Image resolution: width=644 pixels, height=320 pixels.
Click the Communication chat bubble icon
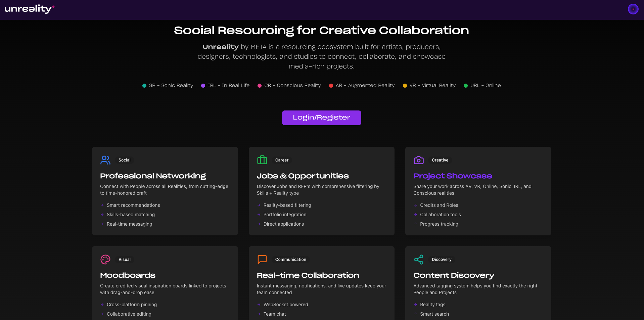pyautogui.click(x=262, y=260)
